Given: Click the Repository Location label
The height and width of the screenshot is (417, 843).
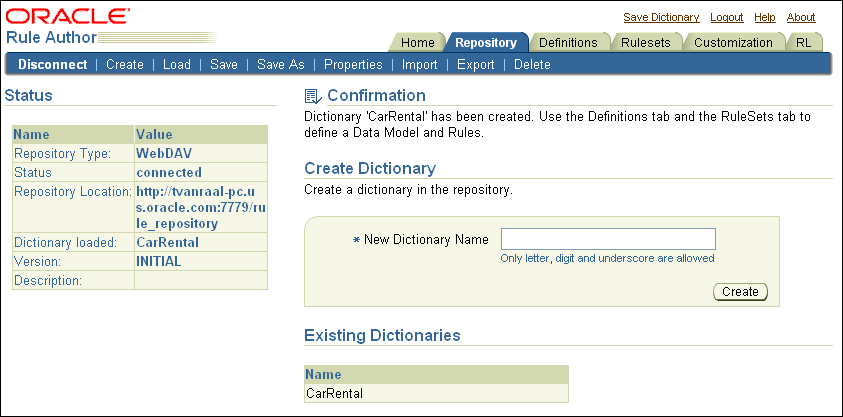Looking at the screenshot, I should pos(73,191).
